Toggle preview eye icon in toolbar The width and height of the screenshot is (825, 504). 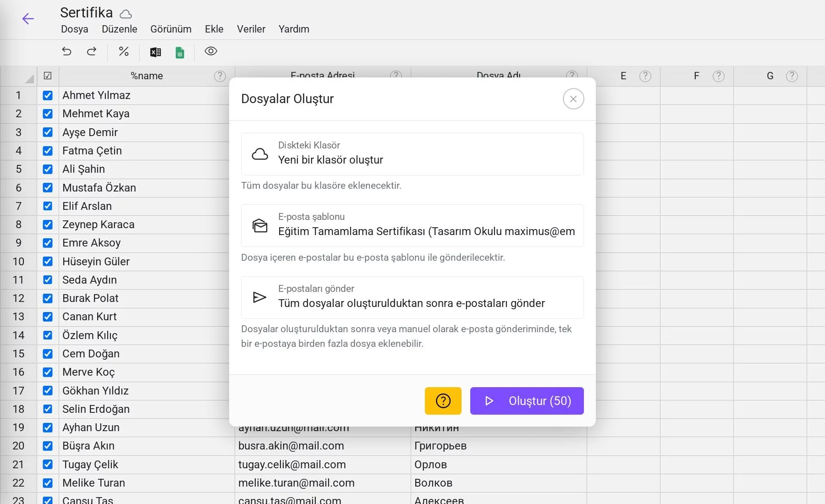211,51
